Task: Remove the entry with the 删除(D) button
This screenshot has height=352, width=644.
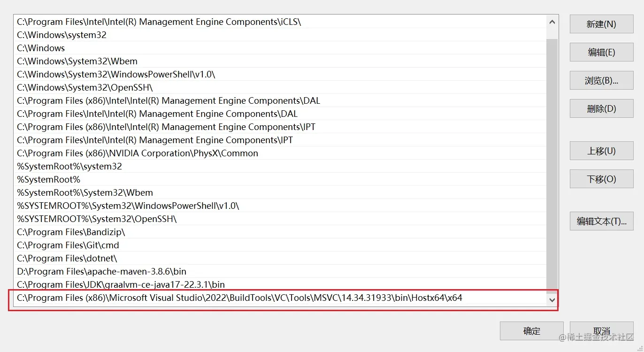Action: coord(601,108)
